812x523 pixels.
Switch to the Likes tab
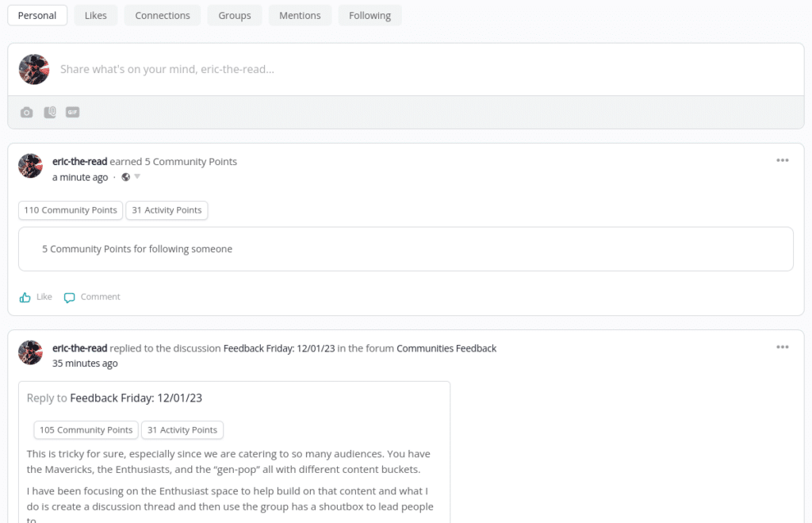pyautogui.click(x=96, y=15)
